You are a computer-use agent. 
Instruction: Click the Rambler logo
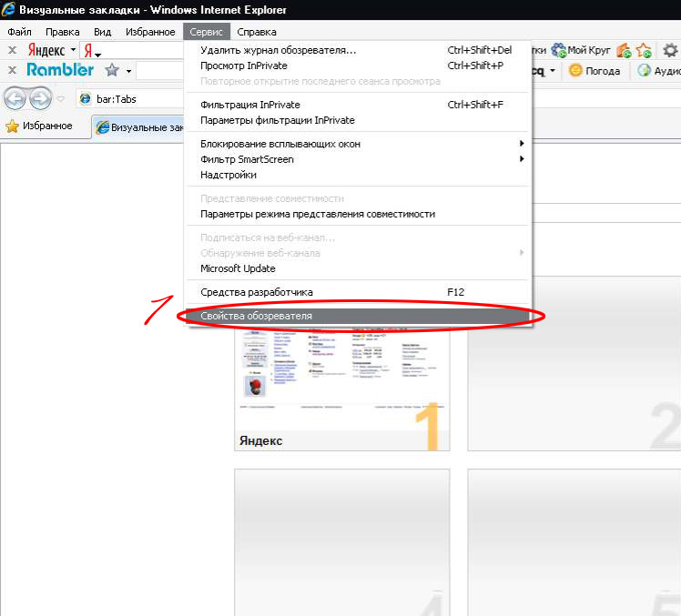(60, 69)
